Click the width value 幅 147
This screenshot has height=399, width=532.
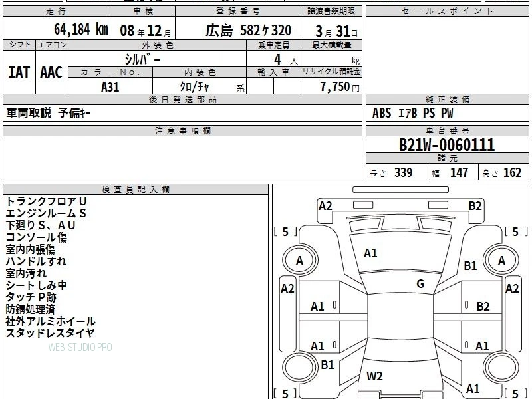tap(450, 172)
